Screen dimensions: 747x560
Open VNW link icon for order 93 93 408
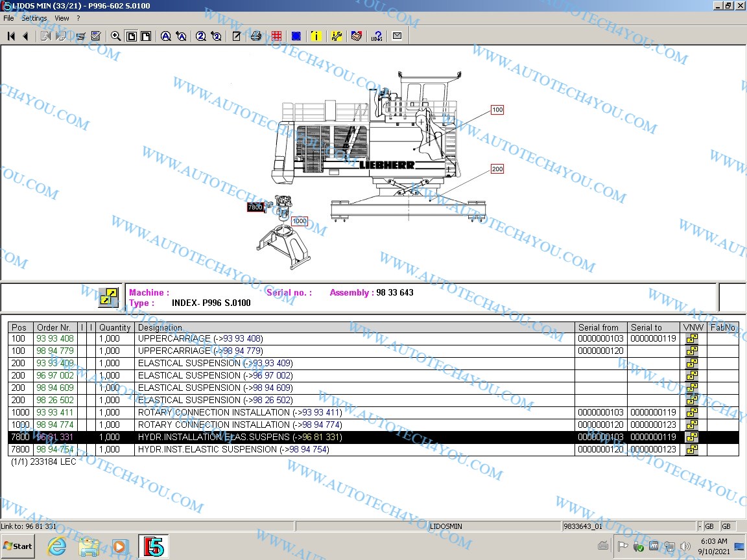(692, 339)
